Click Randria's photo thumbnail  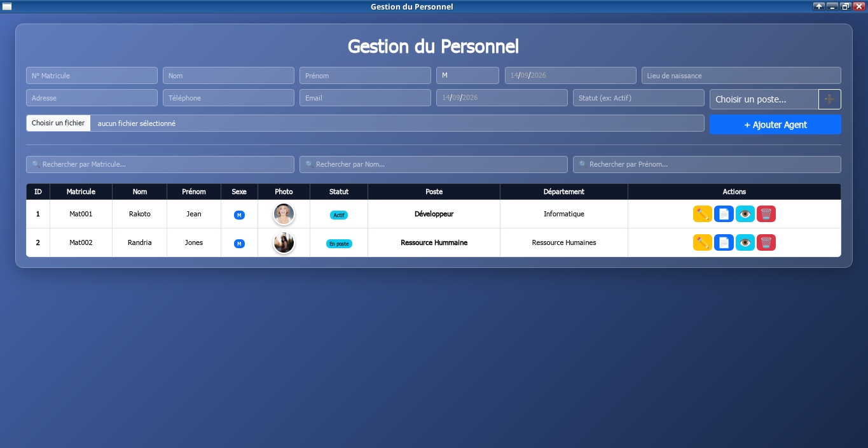tap(284, 242)
